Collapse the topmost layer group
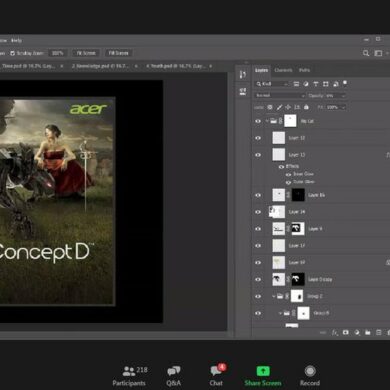 (267, 121)
